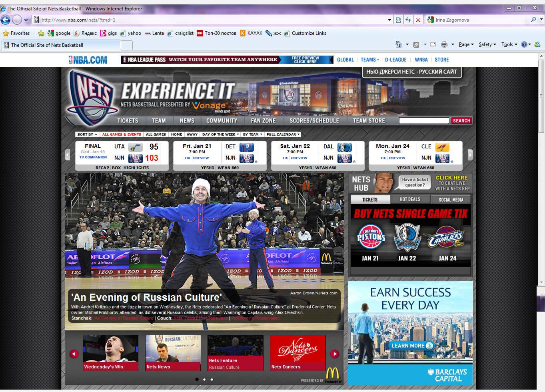This screenshot has width=545, height=392.
Task: Click the Add to Favorites Bar star icon
Action: tap(41, 33)
